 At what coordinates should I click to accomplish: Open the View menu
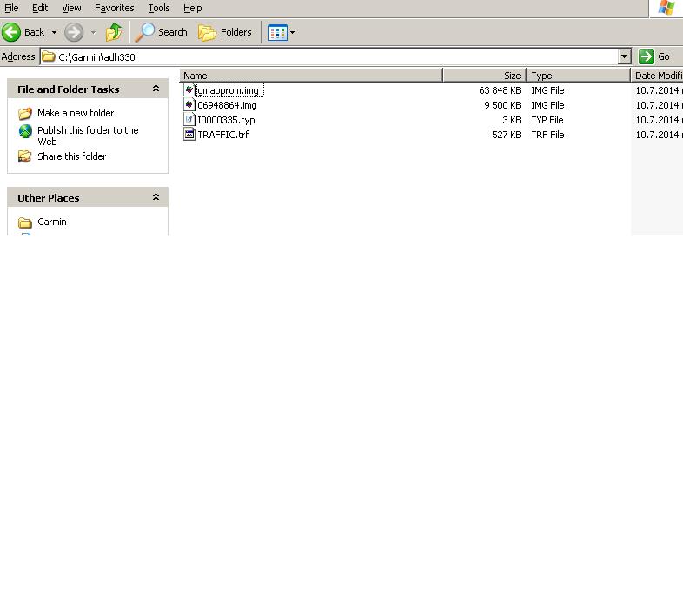(x=71, y=8)
